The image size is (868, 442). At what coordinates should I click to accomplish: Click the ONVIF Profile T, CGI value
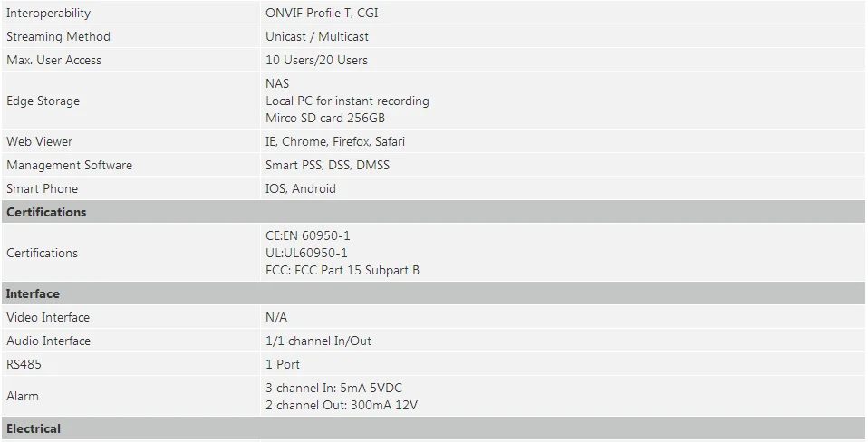click(322, 13)
